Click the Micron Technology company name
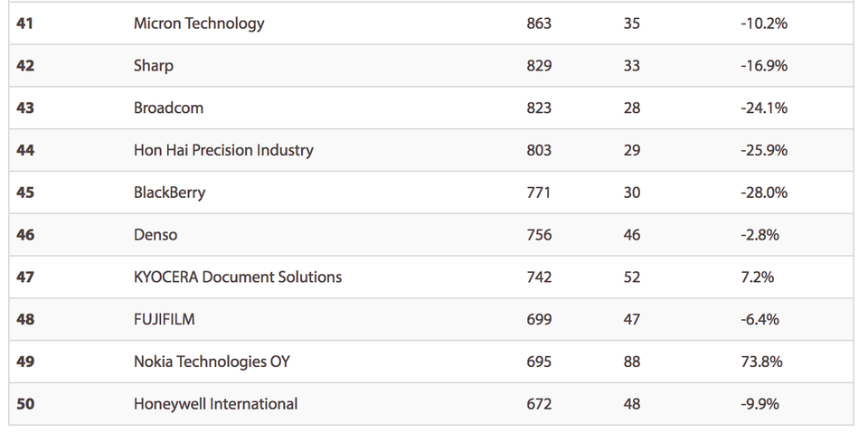 [x=199, y=24]
